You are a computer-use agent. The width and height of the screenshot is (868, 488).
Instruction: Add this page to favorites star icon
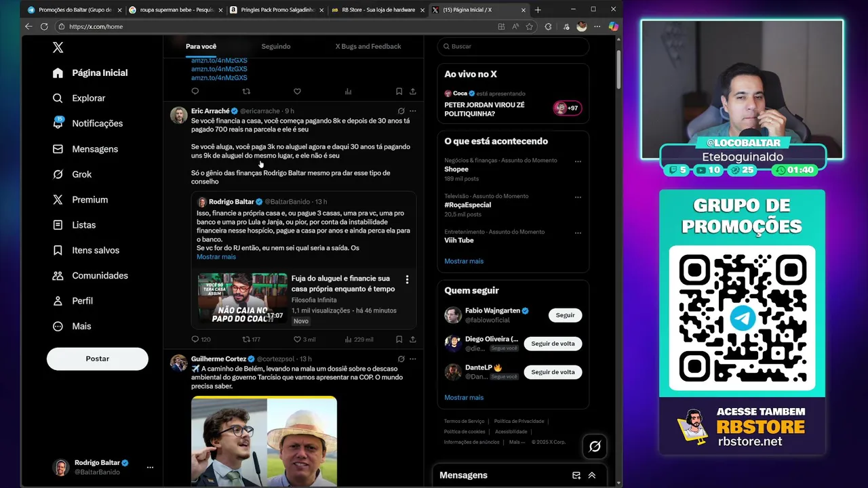pos(530,26)
